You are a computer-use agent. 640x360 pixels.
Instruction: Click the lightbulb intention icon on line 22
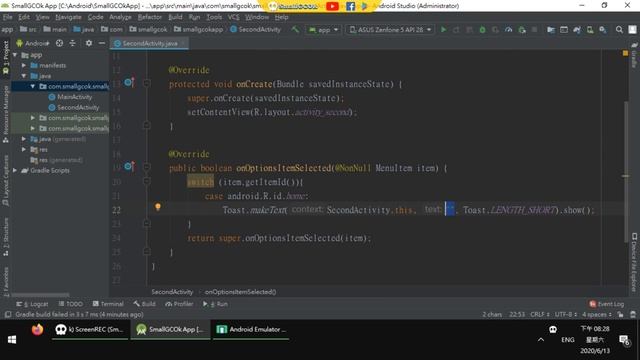click(x=158, y=207)
